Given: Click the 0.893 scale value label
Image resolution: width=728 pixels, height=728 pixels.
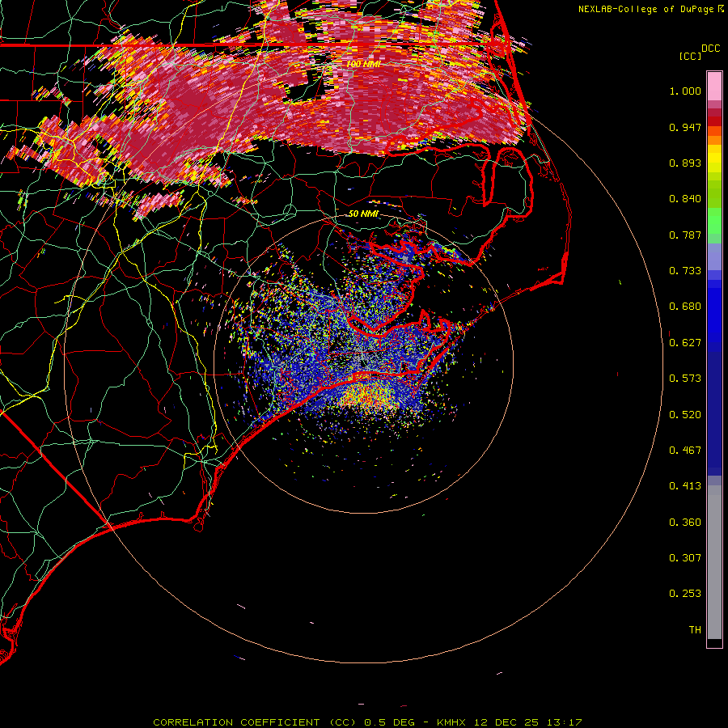Looking at the screenshot, I should (x=685, y=163).
